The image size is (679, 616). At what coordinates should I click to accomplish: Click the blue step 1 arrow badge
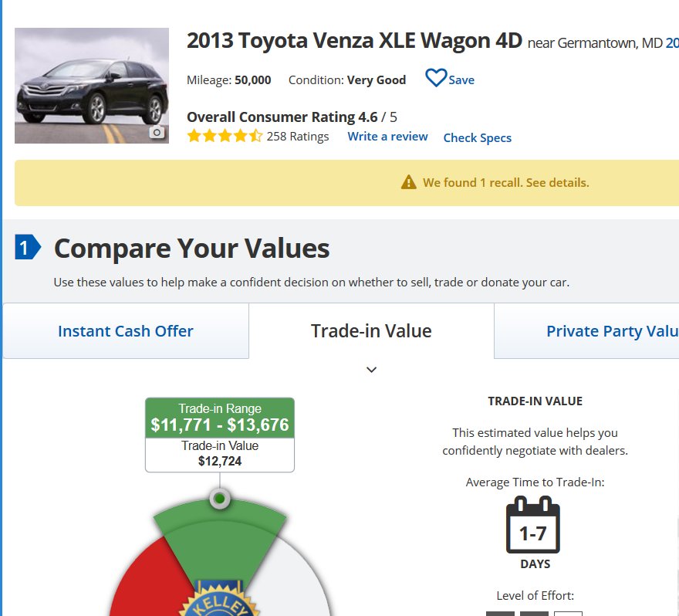28,247
